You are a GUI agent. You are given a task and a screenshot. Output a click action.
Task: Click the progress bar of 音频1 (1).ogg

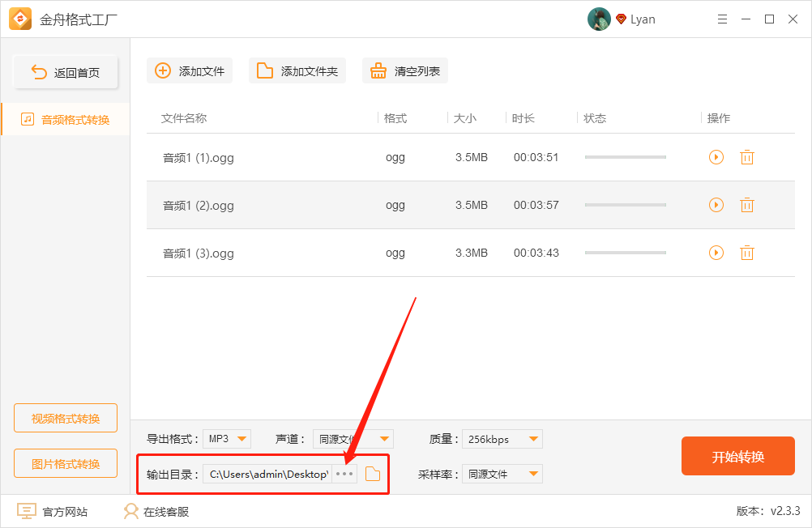[625, 157]
